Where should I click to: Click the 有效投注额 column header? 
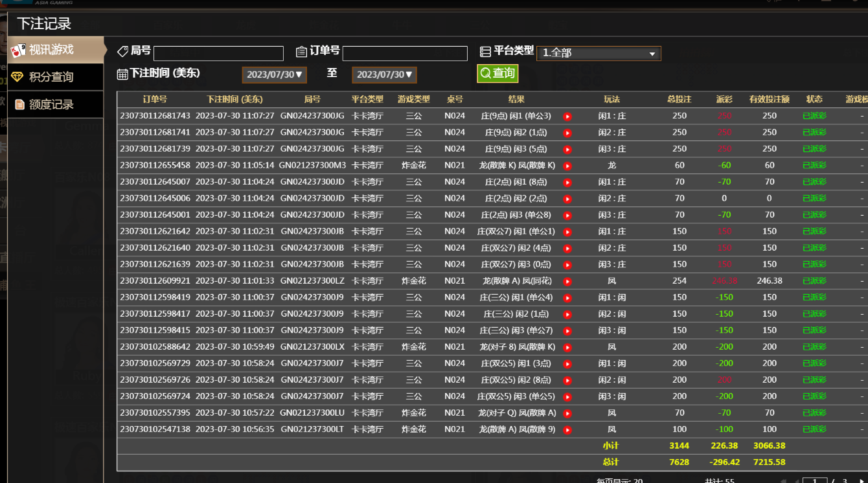[x=770, y=100]
